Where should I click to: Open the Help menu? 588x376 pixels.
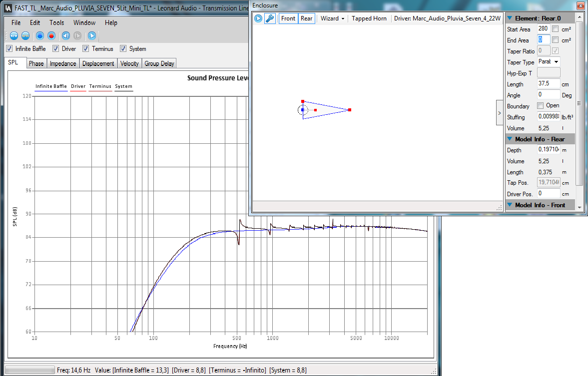click(x=111, y=22)
